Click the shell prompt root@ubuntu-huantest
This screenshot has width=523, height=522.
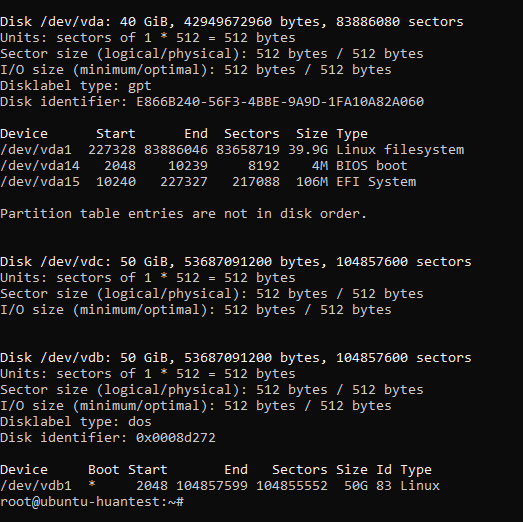point(92,502)
